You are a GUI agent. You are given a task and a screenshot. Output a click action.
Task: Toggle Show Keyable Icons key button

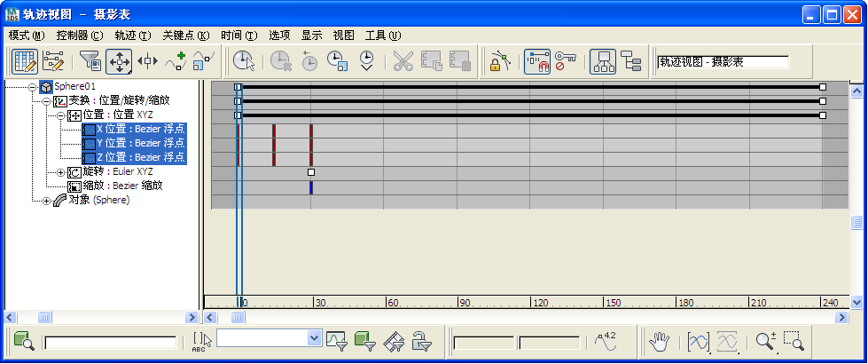pyautogui.click(x=565, y=61)
